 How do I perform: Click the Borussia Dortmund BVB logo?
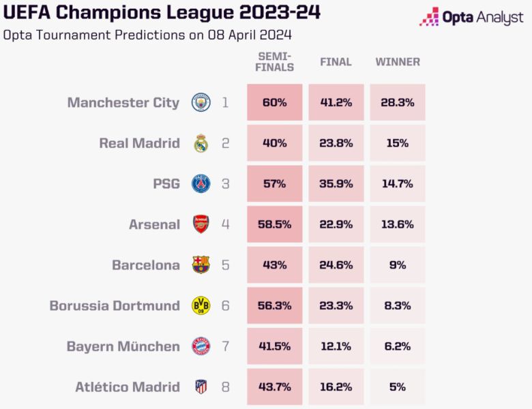coord(201,305)
